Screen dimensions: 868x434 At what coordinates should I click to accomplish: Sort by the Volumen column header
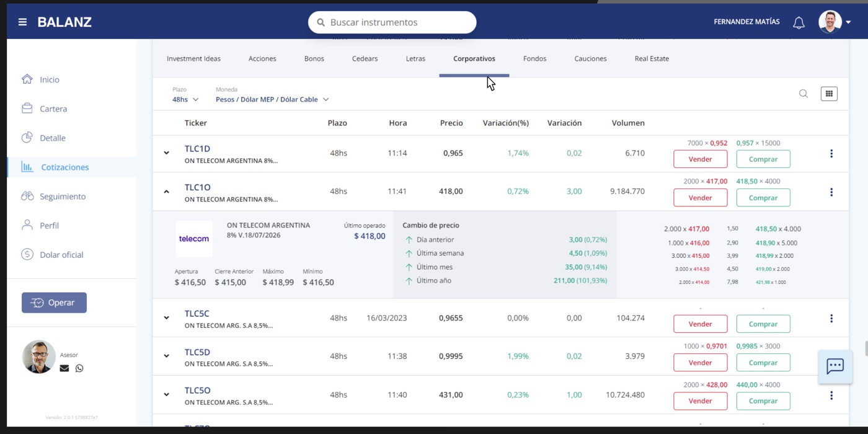628,123
